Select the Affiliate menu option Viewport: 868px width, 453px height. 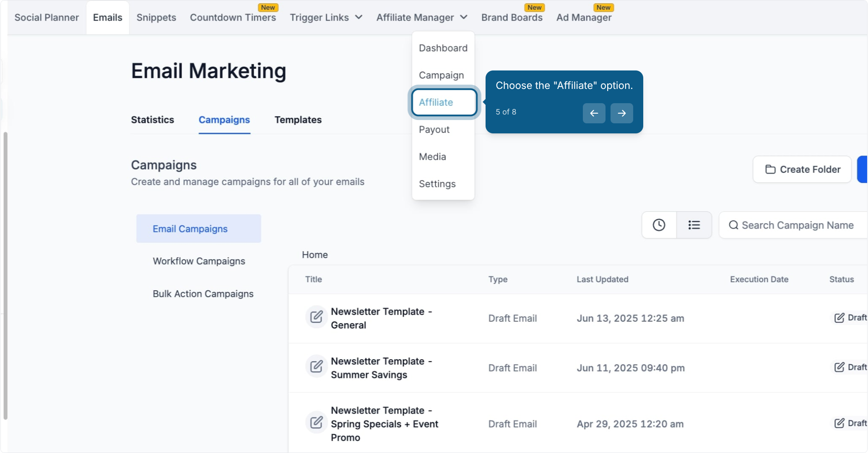pos(444,102)
